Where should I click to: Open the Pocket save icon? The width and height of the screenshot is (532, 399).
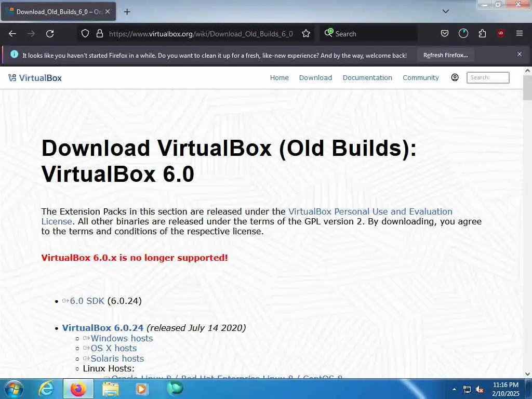pos(445,34)
